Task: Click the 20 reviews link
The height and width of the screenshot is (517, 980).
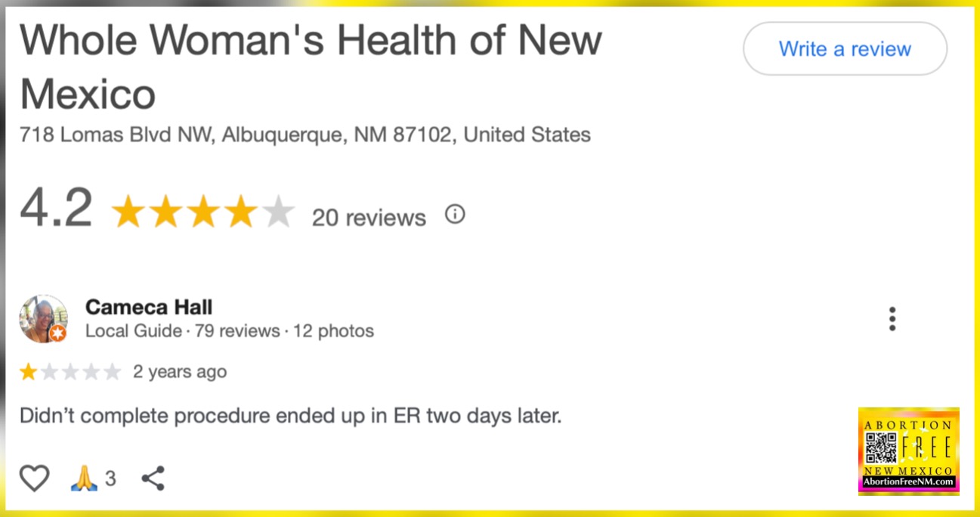Action: point(369,218)
